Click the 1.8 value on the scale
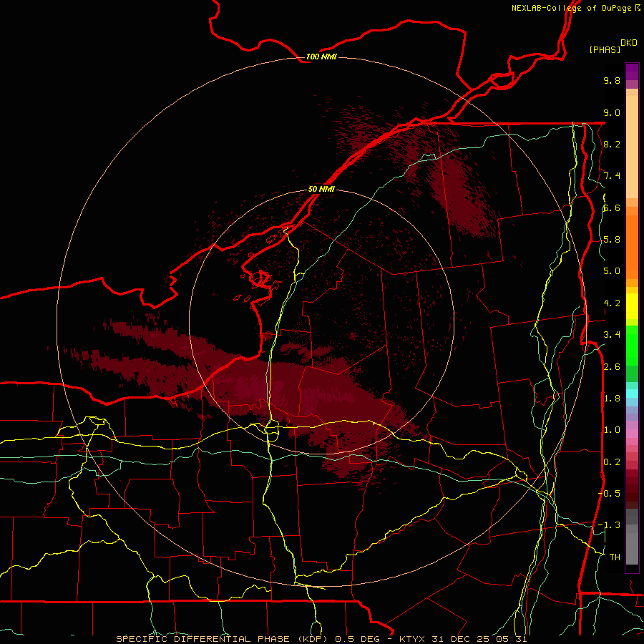644x644 pixels. click(x=612, y=399)
